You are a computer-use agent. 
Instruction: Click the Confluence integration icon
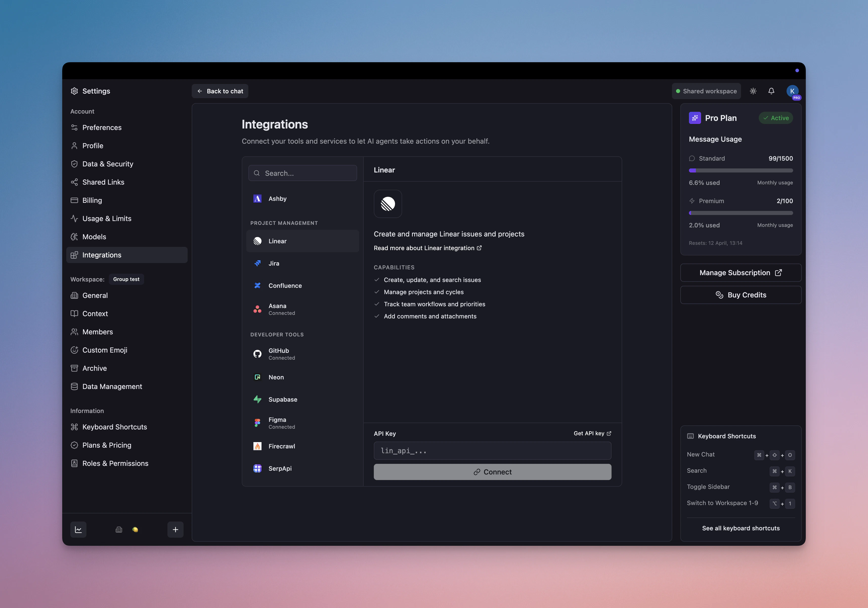click(x=257, y=286)
